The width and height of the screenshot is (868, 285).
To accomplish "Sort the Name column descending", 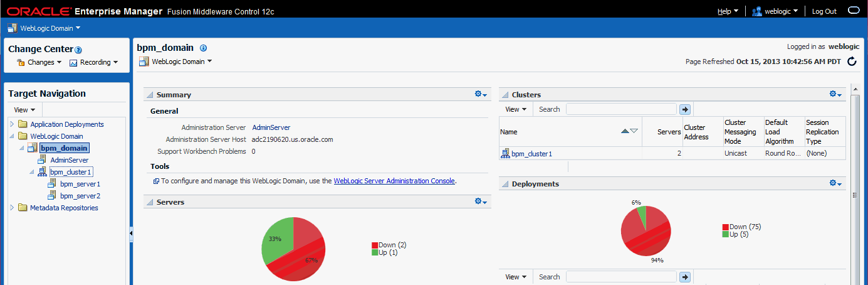I will pos(634,131).
